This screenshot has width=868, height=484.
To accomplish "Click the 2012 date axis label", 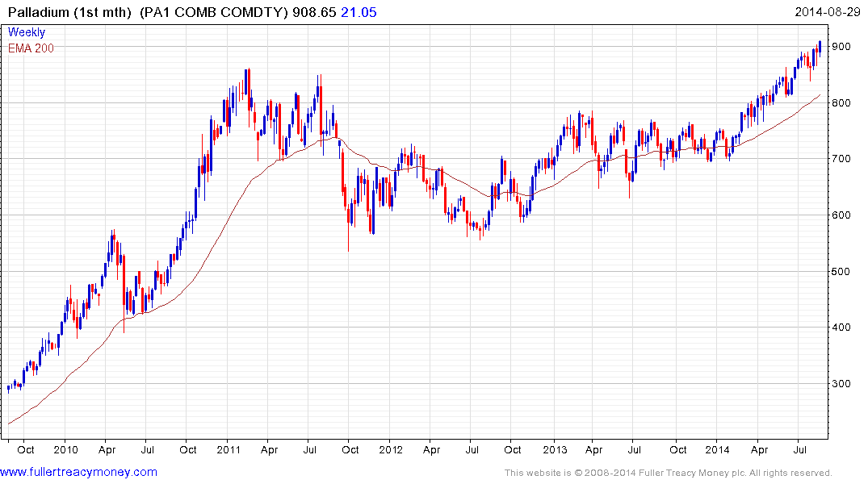I will [x=391, y=449].
